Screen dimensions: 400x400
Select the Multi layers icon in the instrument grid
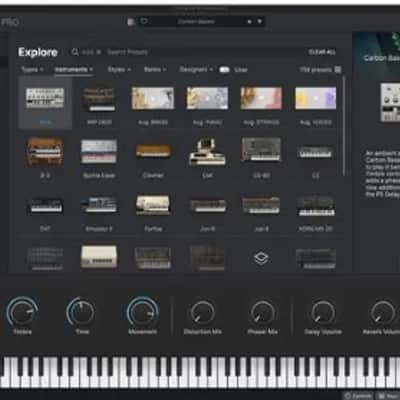(x=261, y=258)
